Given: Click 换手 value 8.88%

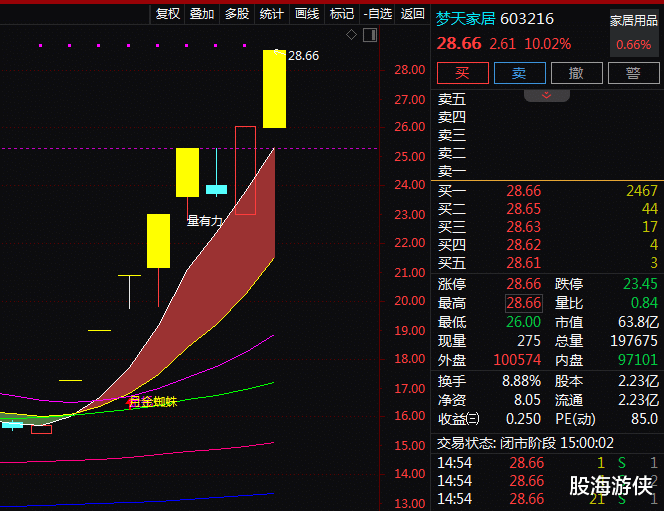Looking at the screenshot, I should pos(521,381).
